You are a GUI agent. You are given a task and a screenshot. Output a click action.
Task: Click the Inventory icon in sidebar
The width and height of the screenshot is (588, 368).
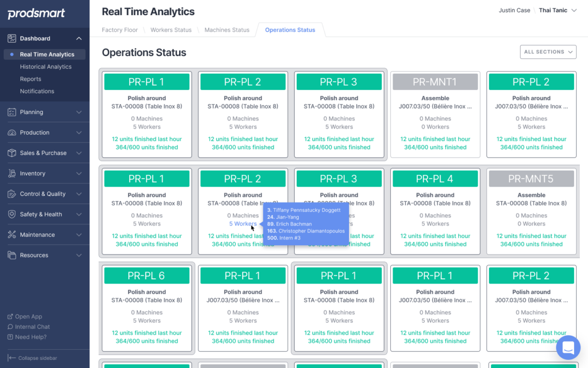click(x=12, y=173)
